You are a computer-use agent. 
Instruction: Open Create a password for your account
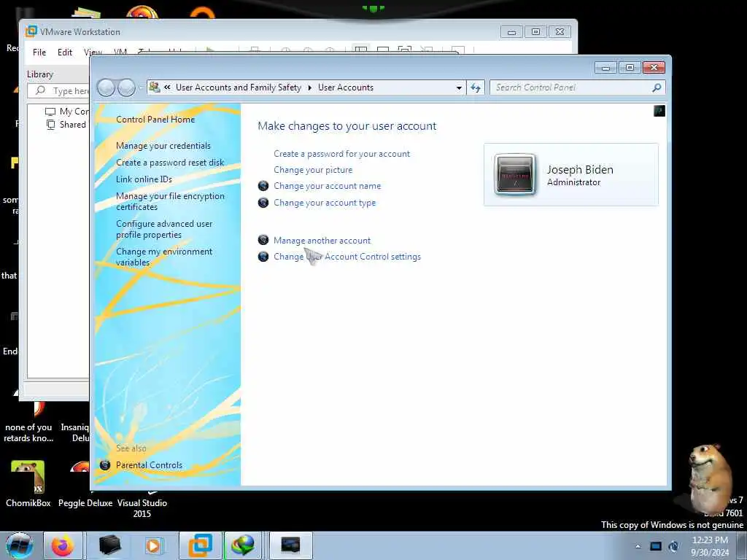tap(341, 154)
